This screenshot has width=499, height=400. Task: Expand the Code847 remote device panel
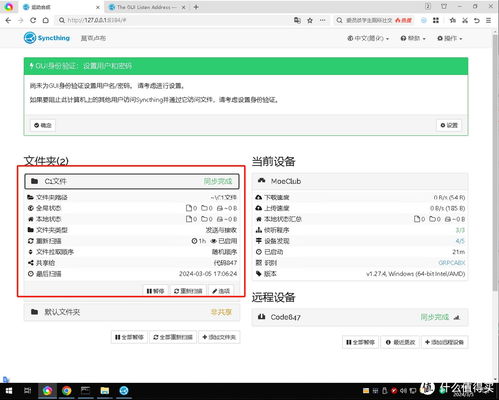point(360,317)
